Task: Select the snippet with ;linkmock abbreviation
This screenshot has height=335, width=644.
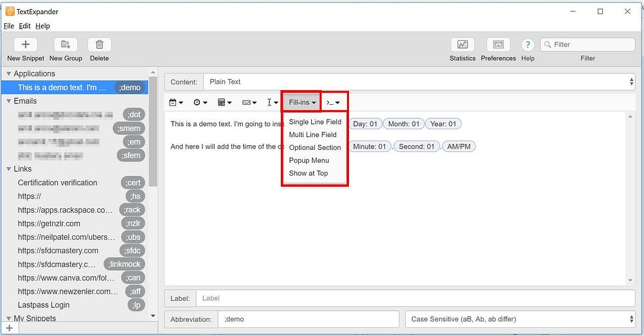Action: tap(75, 264)
